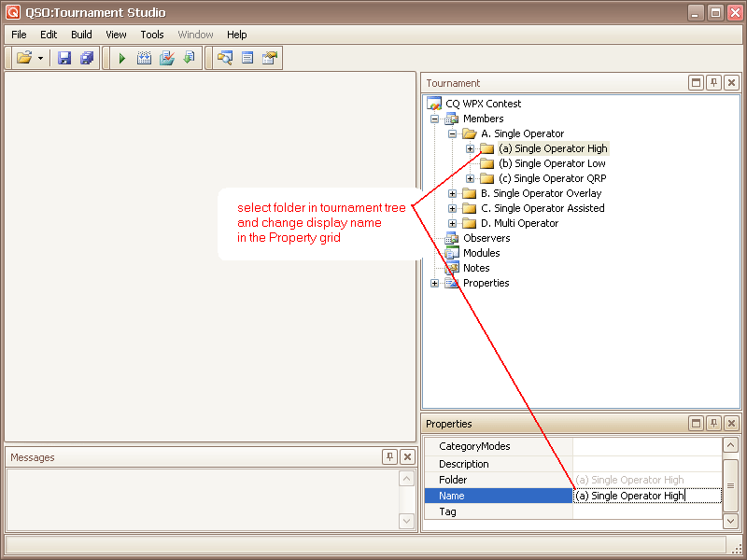
Task: Click the red checkmark toolbar icon
Action: coord(167,58)
